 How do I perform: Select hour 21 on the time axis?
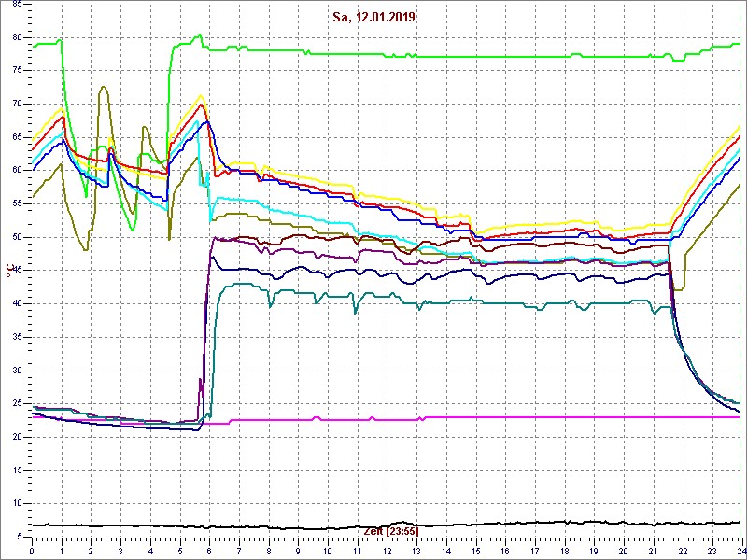coord(653,551)
